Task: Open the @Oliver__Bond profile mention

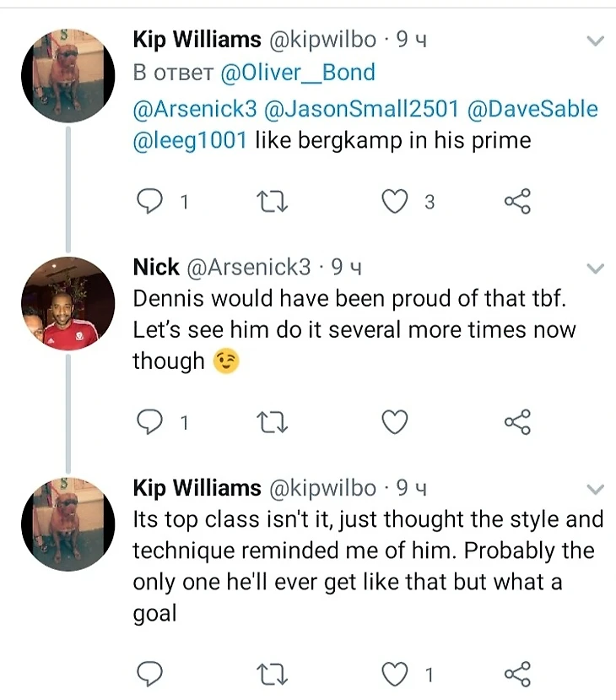Action: pos(297,73)
